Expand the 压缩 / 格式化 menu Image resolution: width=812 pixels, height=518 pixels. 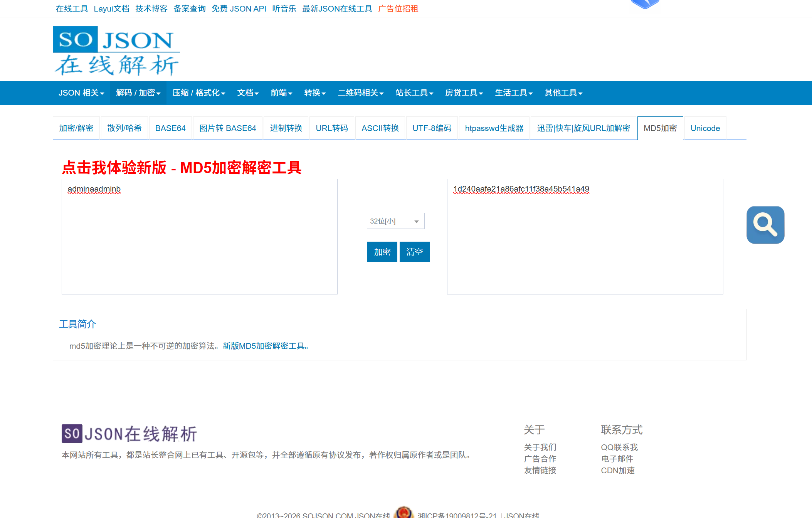(x=198, y=93)
